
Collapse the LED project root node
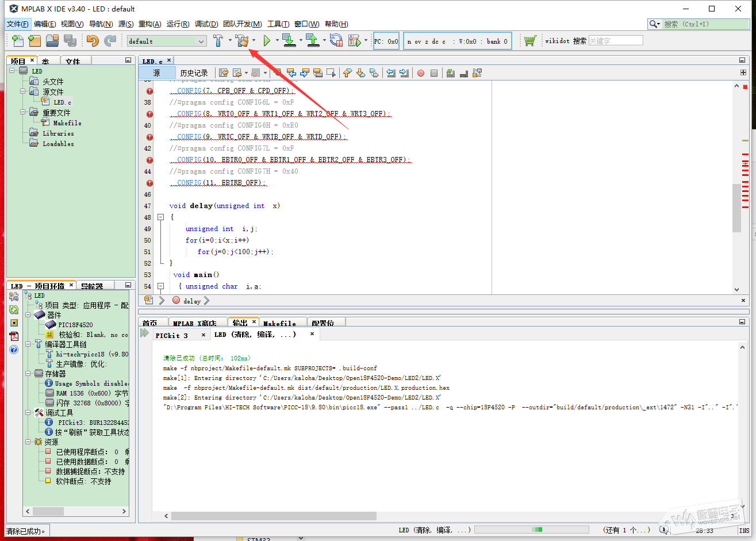pyautogui.click(x=12, y=71)
